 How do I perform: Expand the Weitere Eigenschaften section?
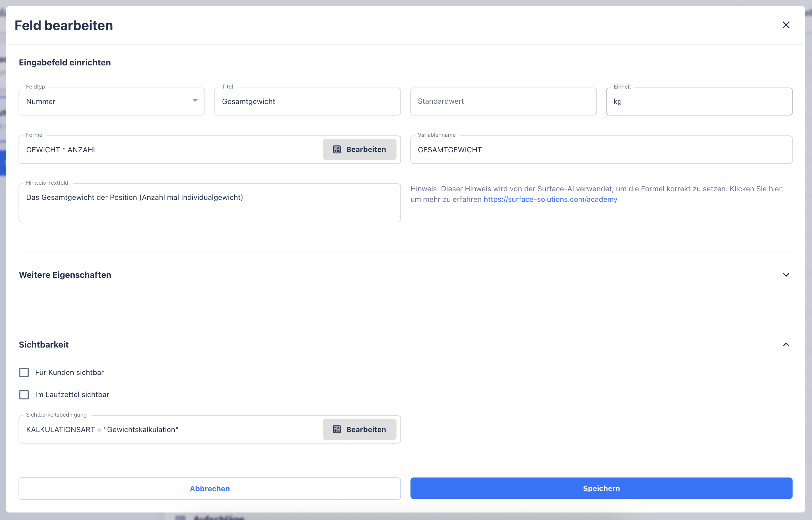786,275
